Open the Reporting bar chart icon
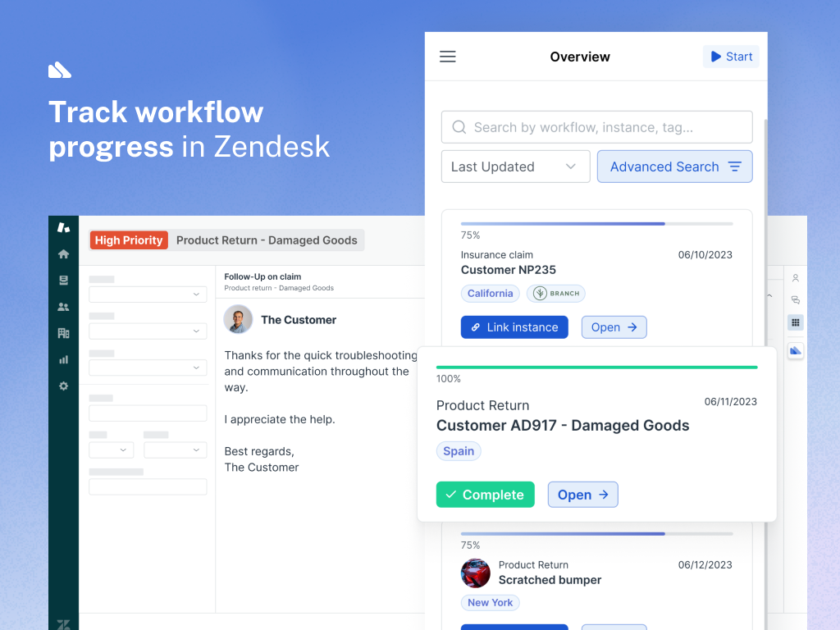Image resolution: width=840 pixels, height=630 pixels. (x=63, y=359)
